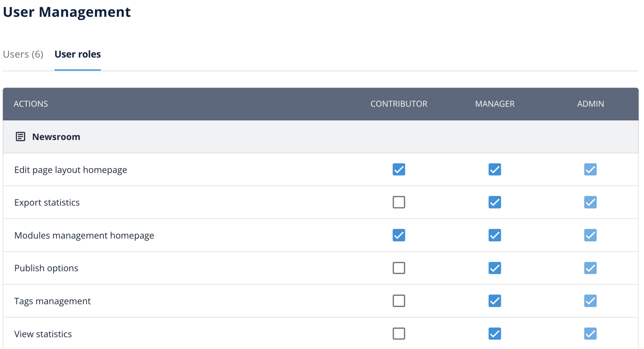Click the Newsroom document icon
The image size is (644, 349).
tap(20, 136)
